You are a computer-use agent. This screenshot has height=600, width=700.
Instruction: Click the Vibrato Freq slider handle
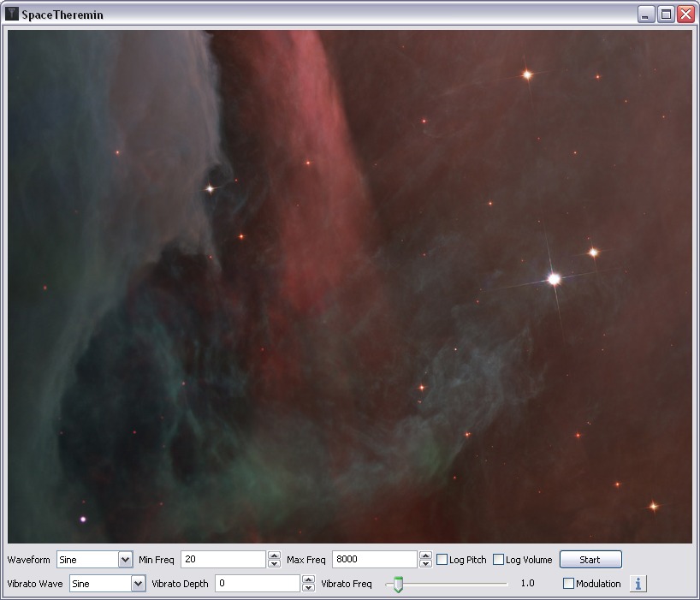coord(398,585)
